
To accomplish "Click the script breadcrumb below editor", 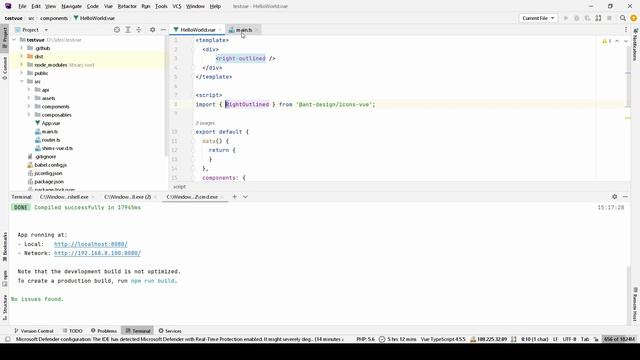I will pyautogui.click(x=179, y=187).
